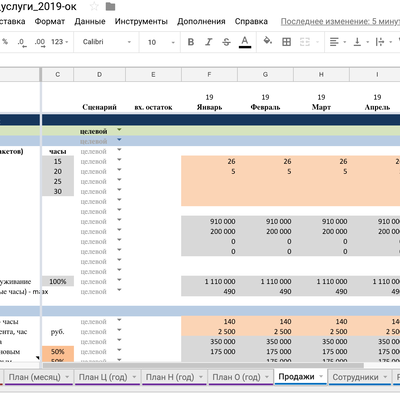Image resolution: width=400 pixels, height=400 pixels.
Task: Select the руб. cell
Action: 58,332
